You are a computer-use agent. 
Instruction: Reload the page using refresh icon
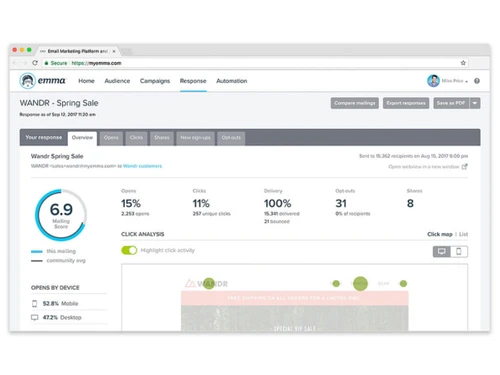coord(35,63)
